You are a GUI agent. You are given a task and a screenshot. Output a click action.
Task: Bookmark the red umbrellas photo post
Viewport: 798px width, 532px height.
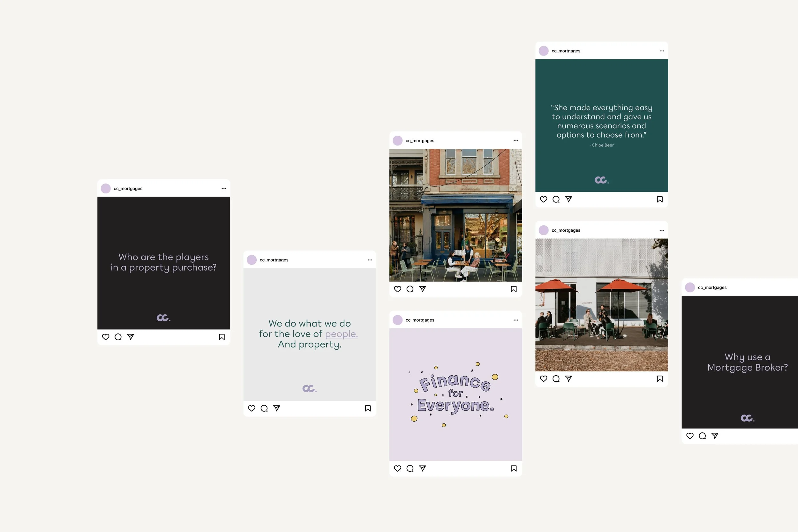(x=659, y=378)
